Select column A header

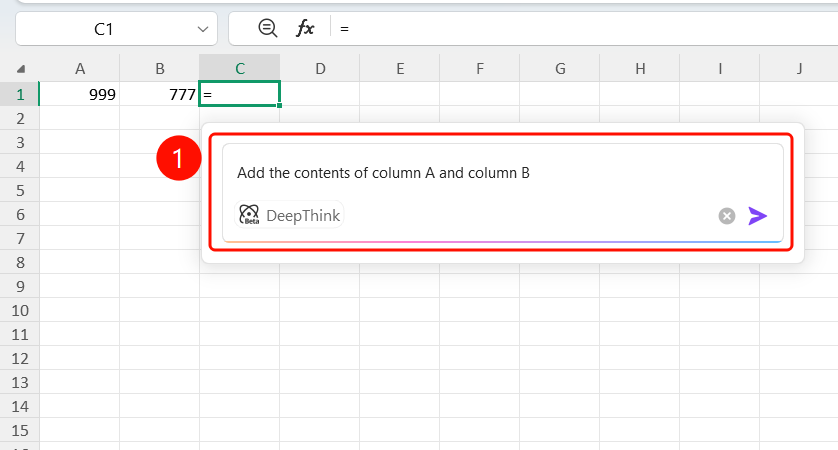click(80, 68)
